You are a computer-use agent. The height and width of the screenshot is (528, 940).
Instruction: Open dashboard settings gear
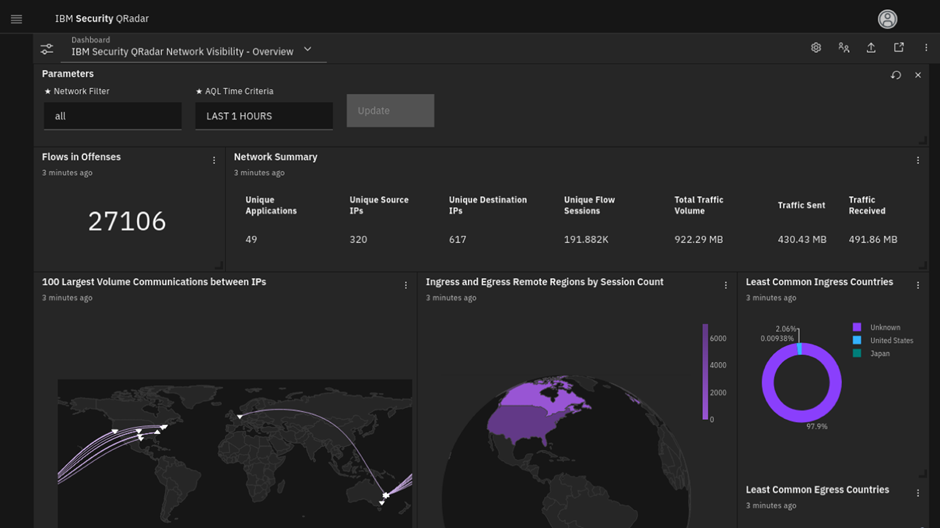[x=816, y=47]
